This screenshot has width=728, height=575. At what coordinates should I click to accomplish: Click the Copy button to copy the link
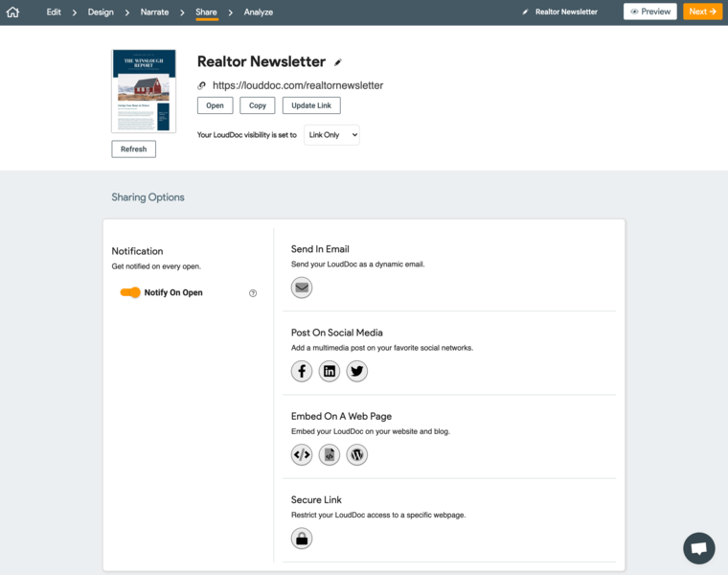(x=258, y=105)
